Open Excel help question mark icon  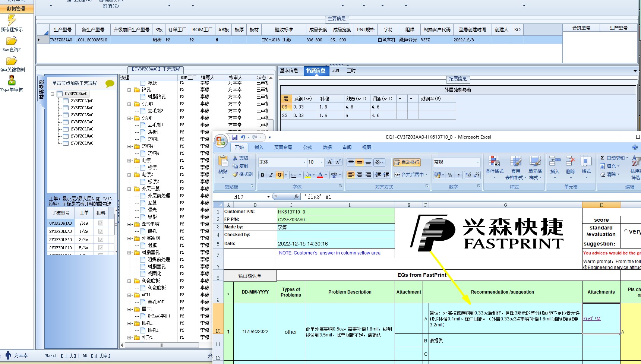635,147
